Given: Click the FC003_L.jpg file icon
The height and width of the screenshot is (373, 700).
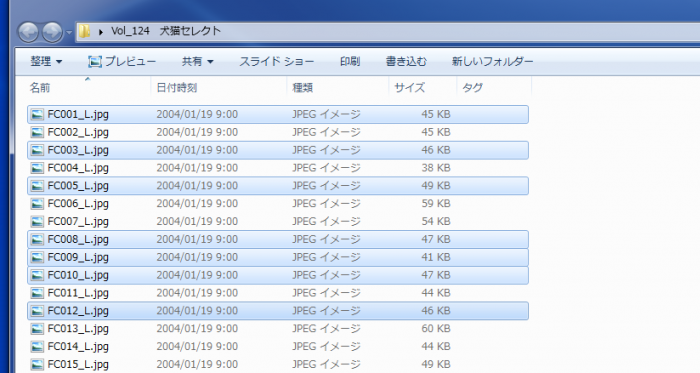Looking at the screenshot, I should [37, 150].
